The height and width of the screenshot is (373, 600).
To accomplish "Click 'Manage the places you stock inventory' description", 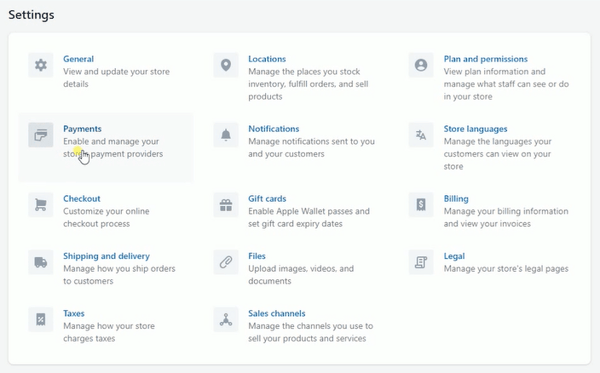I will pyautogui.click(x=308, y=84).
